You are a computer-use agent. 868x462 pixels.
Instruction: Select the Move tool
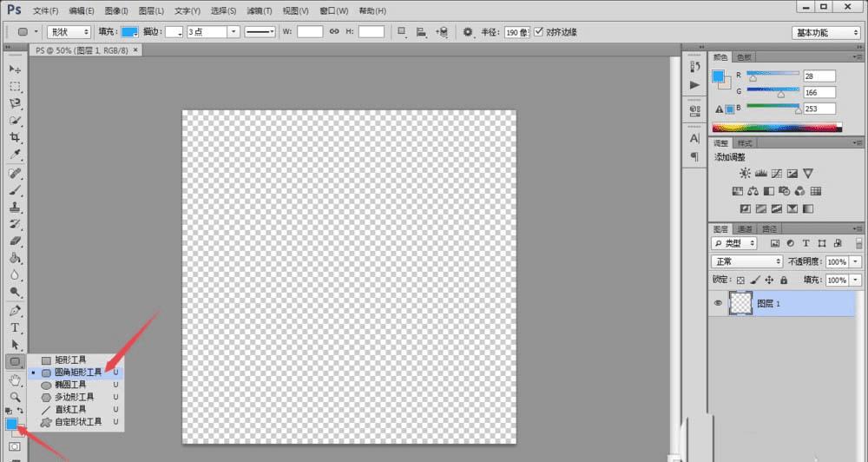pyautogui.click(x=15, y=69)
